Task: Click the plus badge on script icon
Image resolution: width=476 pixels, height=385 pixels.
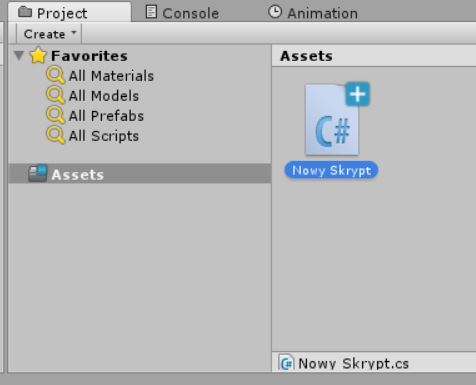Action: [x=357, y=94]
